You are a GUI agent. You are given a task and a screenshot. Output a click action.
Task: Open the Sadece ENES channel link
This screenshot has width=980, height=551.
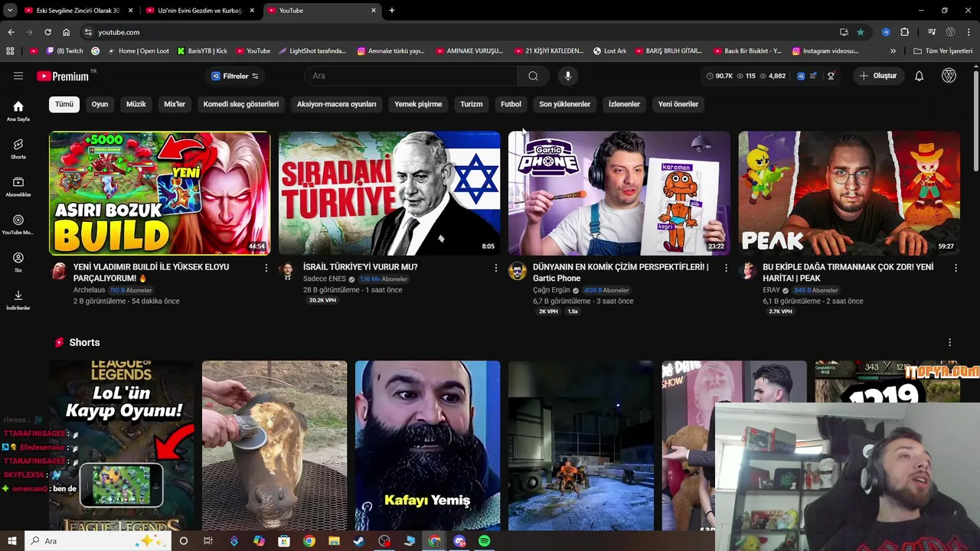tap(325, 279)
